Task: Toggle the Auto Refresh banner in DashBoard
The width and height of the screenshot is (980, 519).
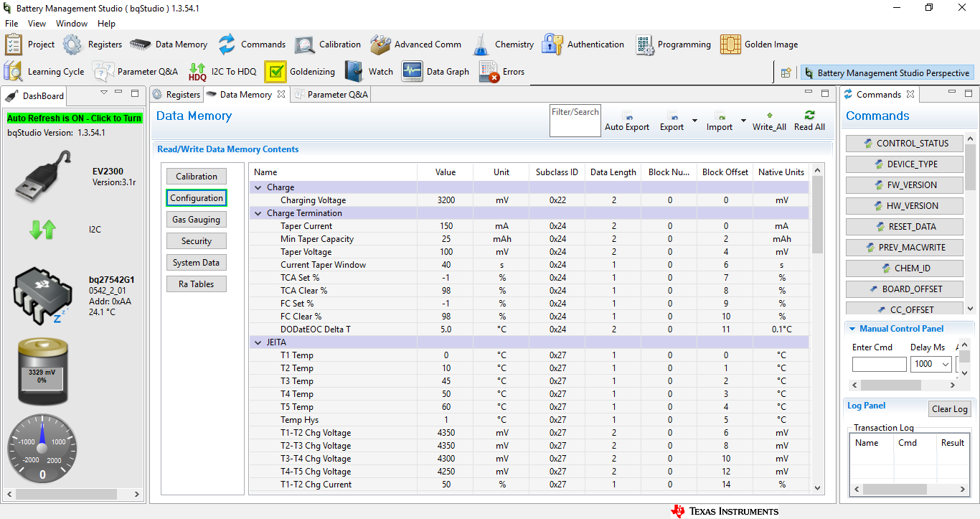Action: [x=75, y=118]
